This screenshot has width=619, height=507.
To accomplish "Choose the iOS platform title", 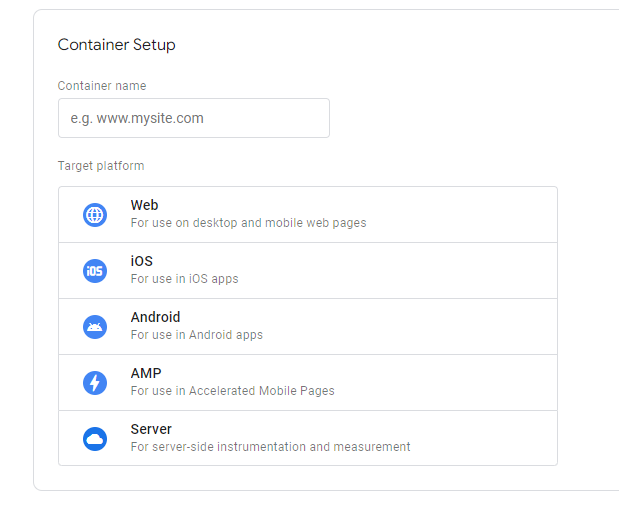I will pyautogui.click(x=142, y=261).
